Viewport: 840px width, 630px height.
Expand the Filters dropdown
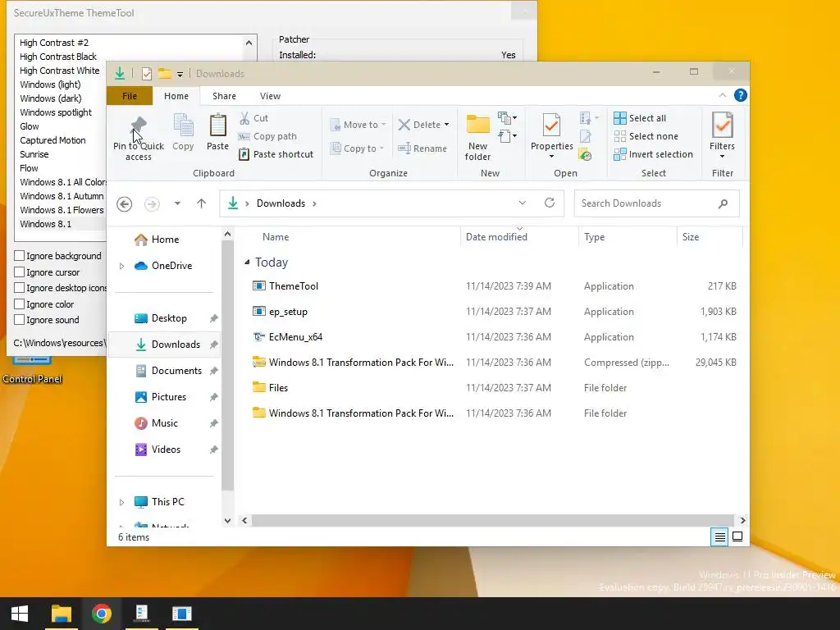click(722, 157)
